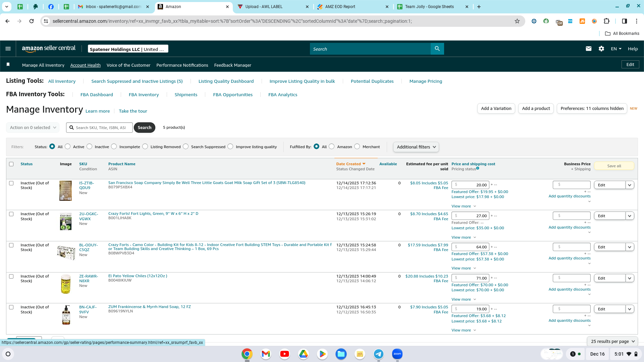Expand View more for ZUM Frankincense row
The image size is (644, 362).
[464, 330]
